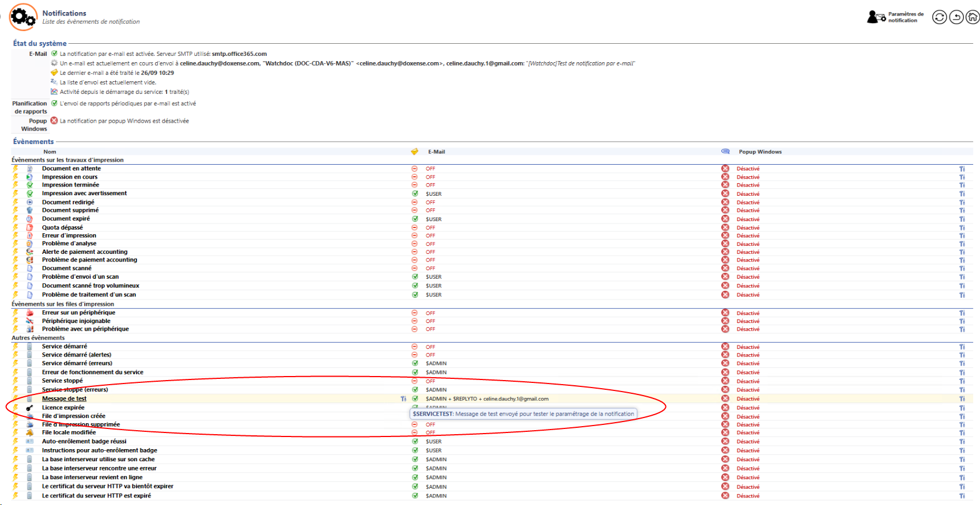The width and height of the screenshot is (980, 505).
Task: Click lightning bolt icon for Quota dépassé
Action: [x=16, y=227]
